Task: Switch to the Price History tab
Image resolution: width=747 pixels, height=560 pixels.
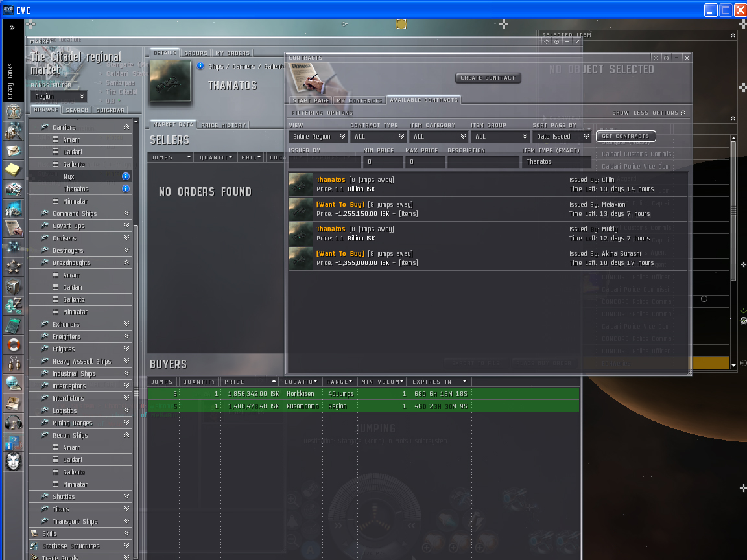Action: [223, 124]
